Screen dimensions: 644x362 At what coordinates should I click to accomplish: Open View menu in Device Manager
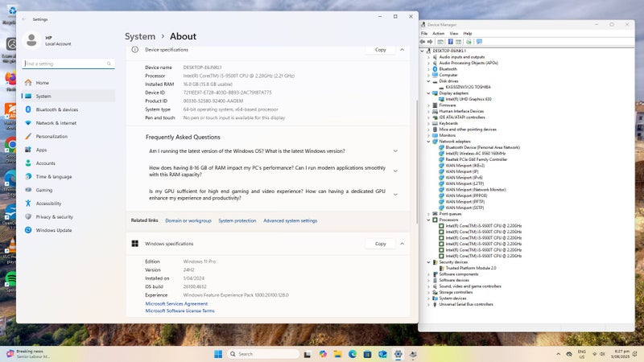454,34
